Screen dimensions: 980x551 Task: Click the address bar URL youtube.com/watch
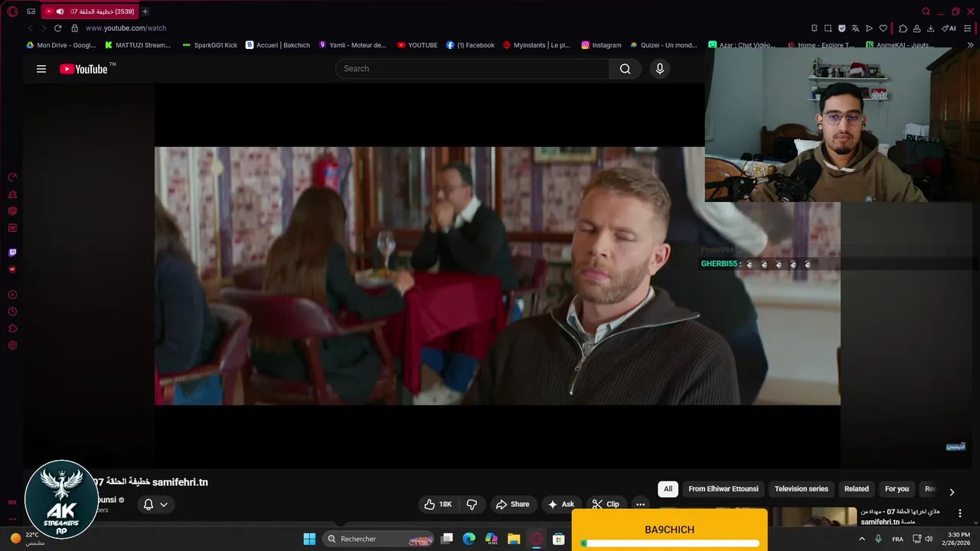point(126,28)
